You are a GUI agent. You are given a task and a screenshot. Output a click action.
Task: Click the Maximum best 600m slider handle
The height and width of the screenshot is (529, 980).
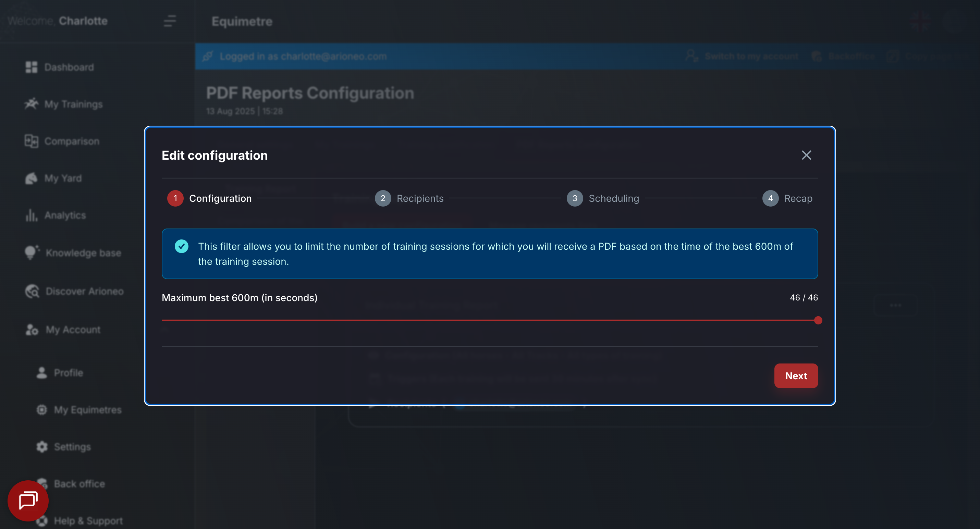818,320
